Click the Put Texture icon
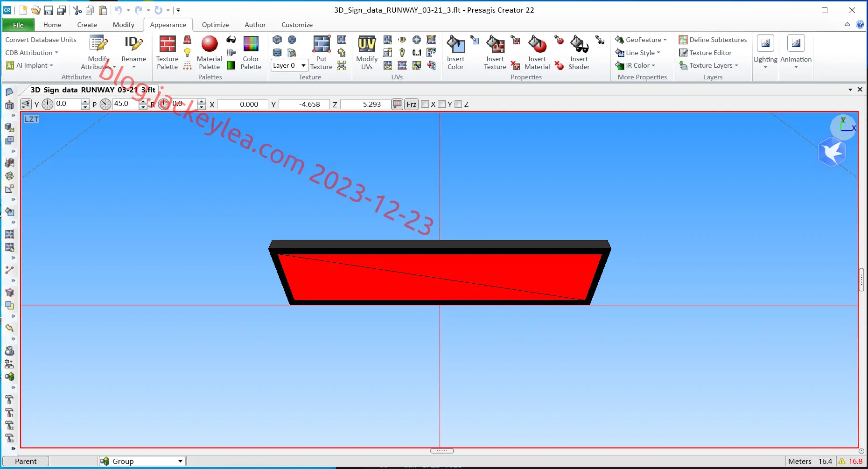 click(x=321, y=53)
